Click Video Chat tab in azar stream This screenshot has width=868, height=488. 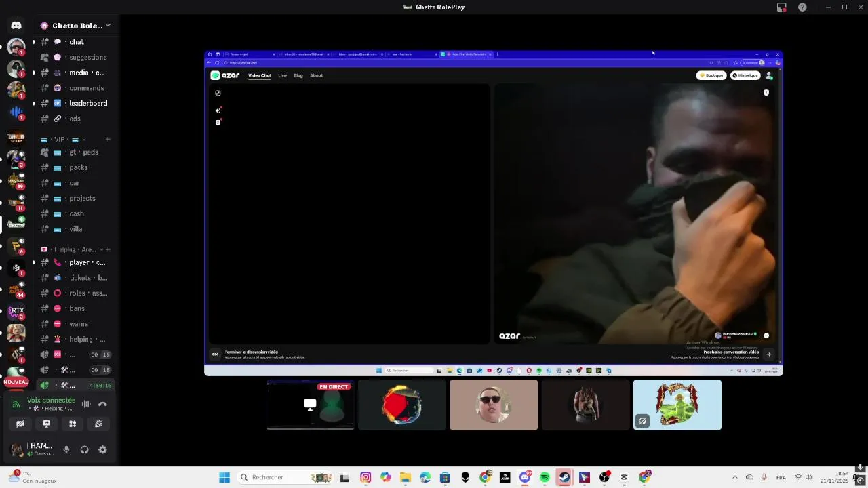click(x=260, y=75)
